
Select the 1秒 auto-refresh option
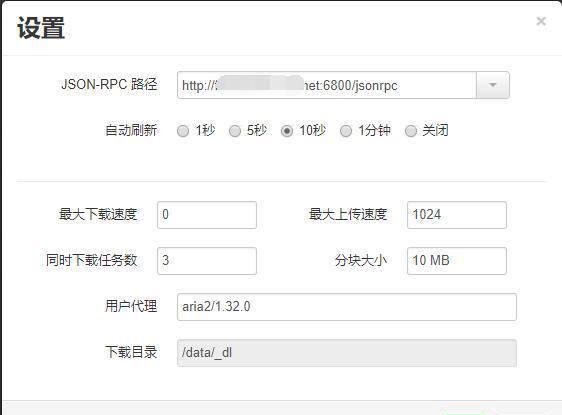(x=183, y=131)
